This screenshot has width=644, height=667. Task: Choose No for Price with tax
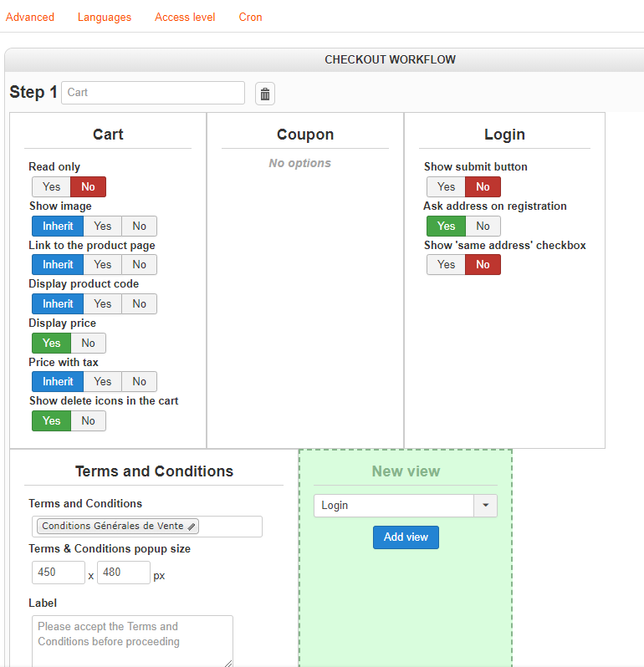point(139,382)
